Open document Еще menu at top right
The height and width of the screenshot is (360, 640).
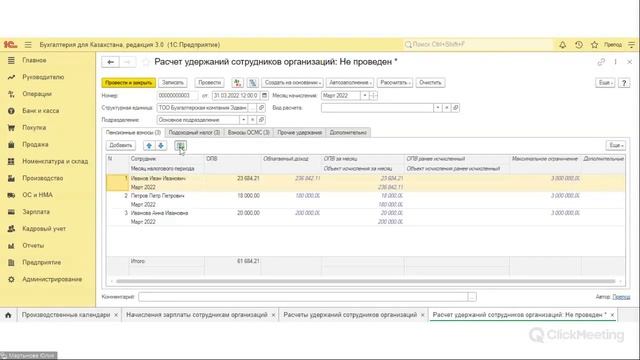point(605,82)
